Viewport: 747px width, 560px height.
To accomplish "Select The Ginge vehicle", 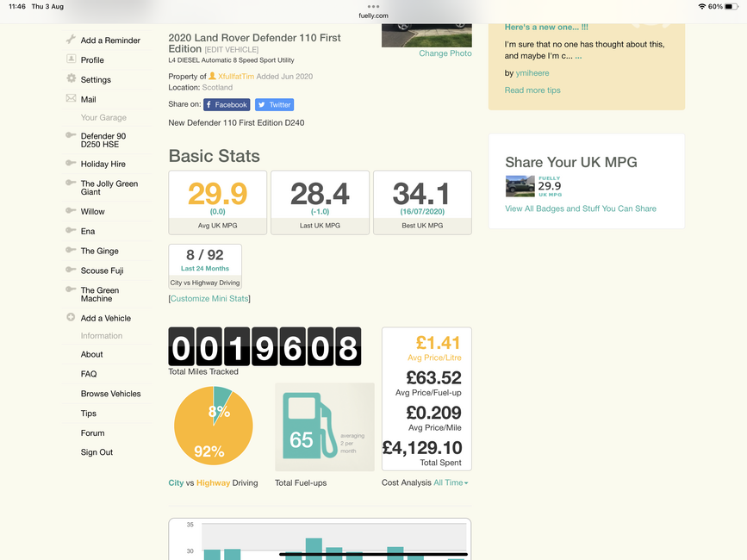I will pos(100,251).
